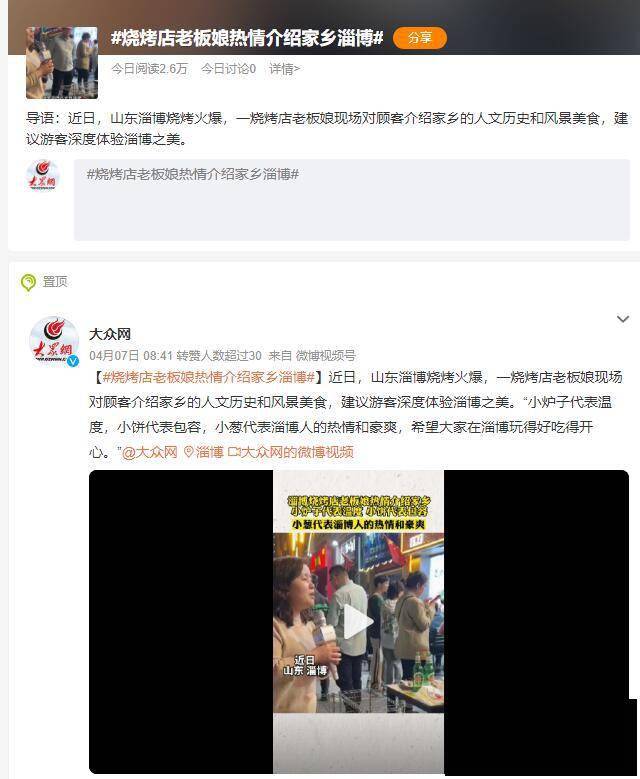The height and width of the screenshot is (779, 640).
Task: Click the topic cover thumbnail image
Action: click(x=62, y=63)
